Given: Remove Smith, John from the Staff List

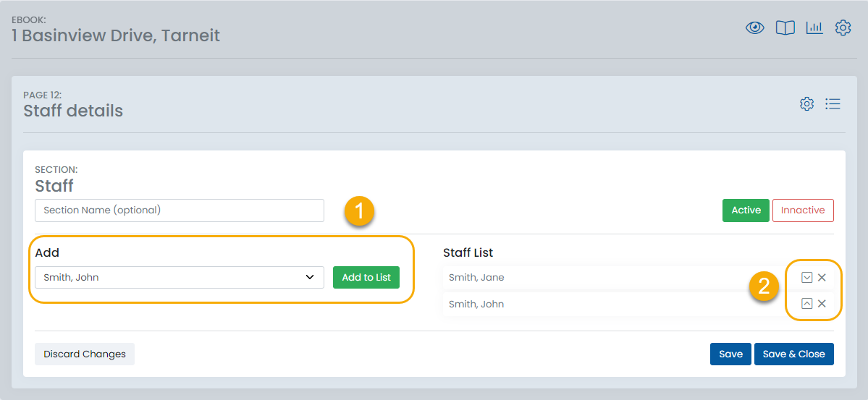Looking at the screenshot, I should 822,304.
